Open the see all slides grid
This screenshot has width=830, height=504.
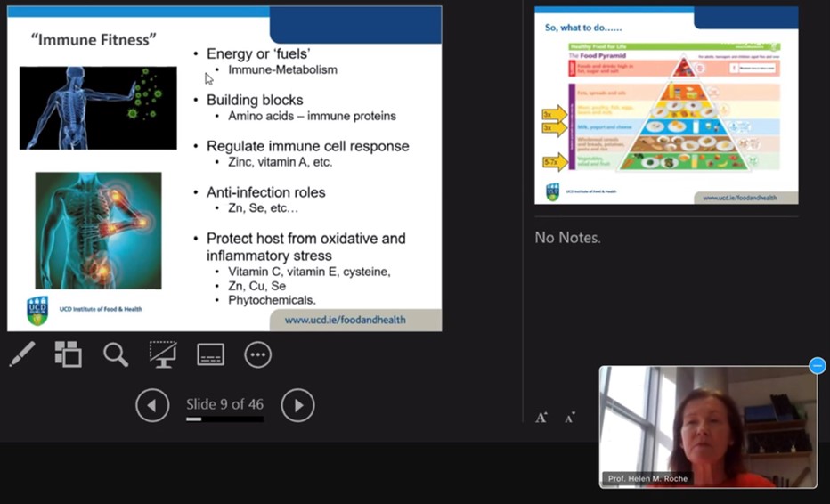tap(68, 354)
